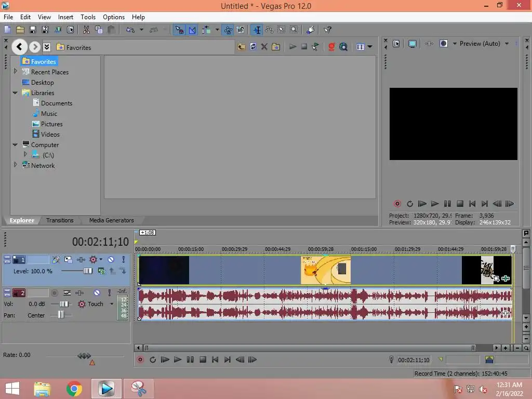Arm audio track 2 for record
The height and width of the screenshot is (399, 532).
tap(54, 293)
